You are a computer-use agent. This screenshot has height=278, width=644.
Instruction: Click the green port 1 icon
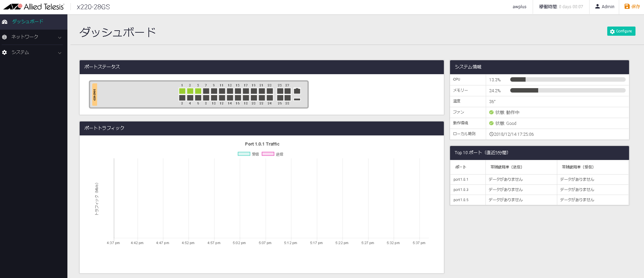click(182, 91)
